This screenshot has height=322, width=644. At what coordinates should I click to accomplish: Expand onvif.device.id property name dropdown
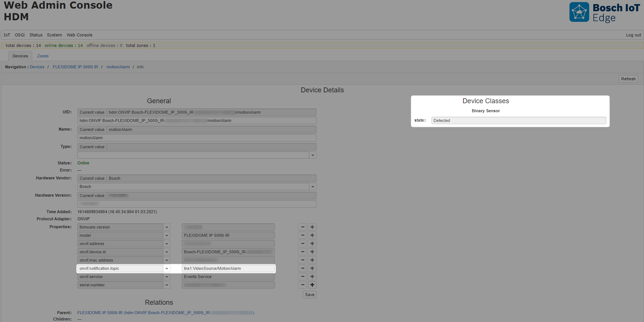[167, 252]
